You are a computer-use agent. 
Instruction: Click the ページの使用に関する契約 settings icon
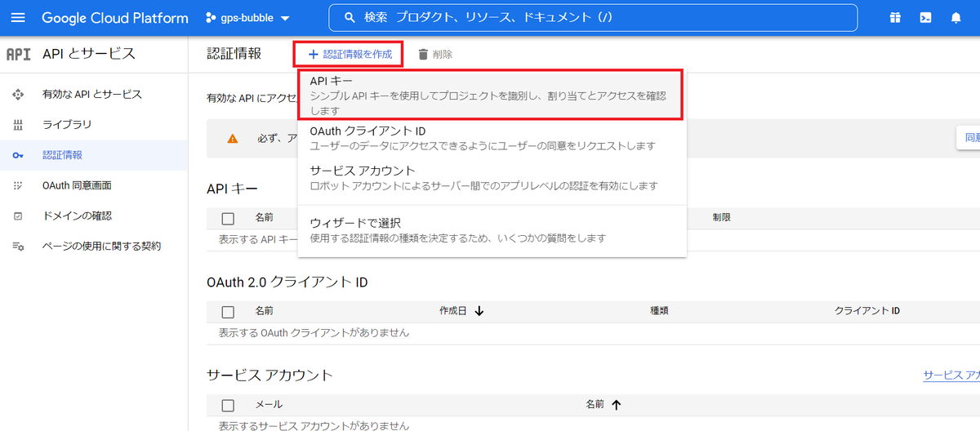pyautogui.click(x=18, y=247)
